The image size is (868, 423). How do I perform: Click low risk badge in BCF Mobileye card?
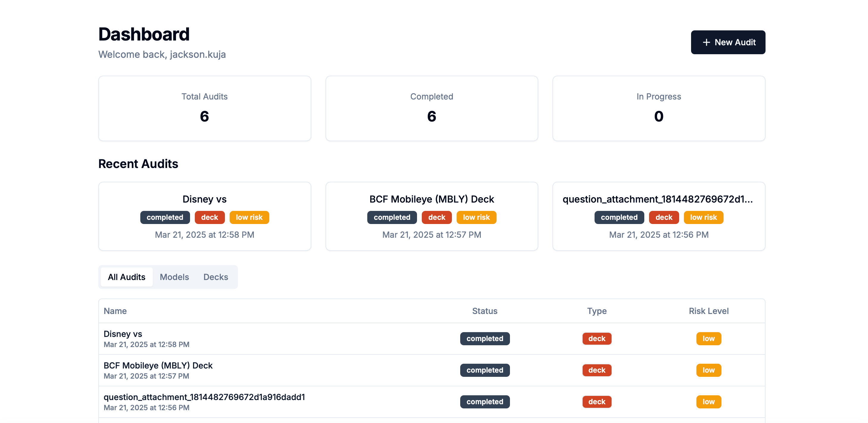pos(476,218)
